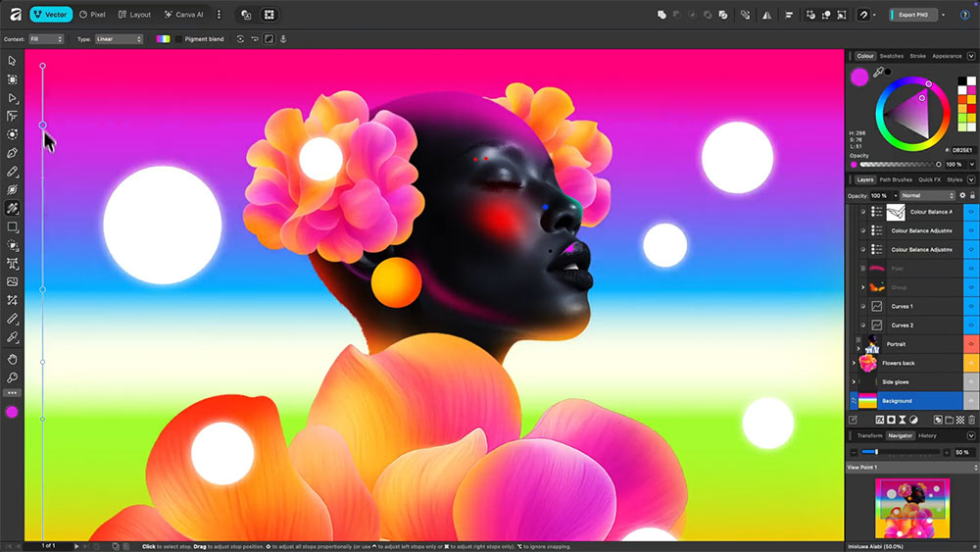980x552 pixels.
Task: Select the active Gradient Fill tool
Action: [x=12, y=208]
